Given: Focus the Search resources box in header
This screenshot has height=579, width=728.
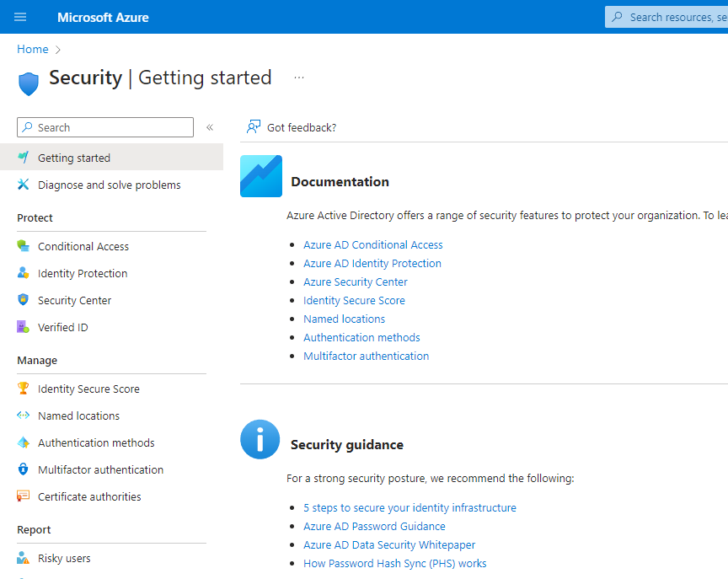Looking at the screenshot, I should tap(666, 17).
